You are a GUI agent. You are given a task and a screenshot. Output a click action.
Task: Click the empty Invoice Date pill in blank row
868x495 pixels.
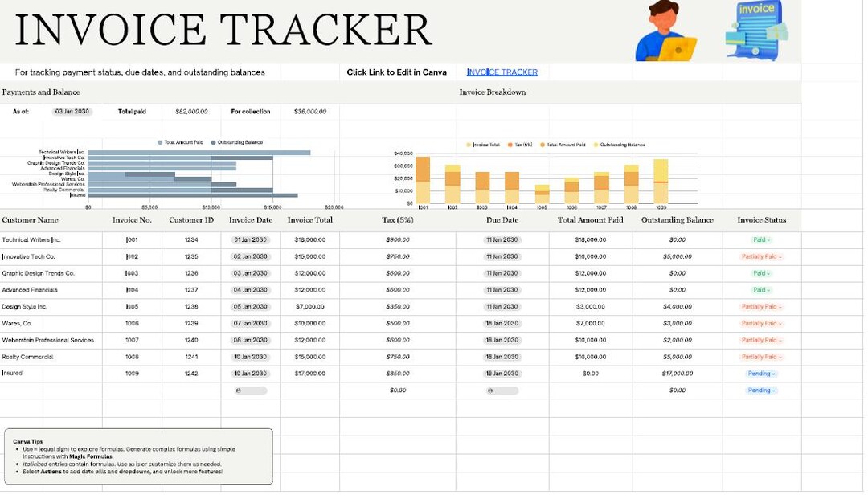click(x=251, y=391)
